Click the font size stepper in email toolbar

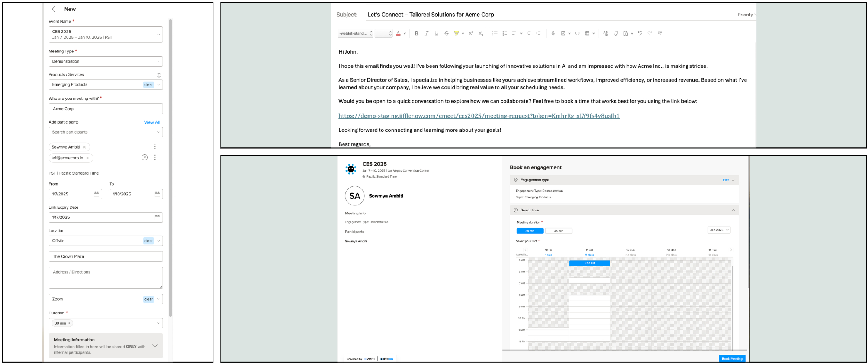(390, 33)
